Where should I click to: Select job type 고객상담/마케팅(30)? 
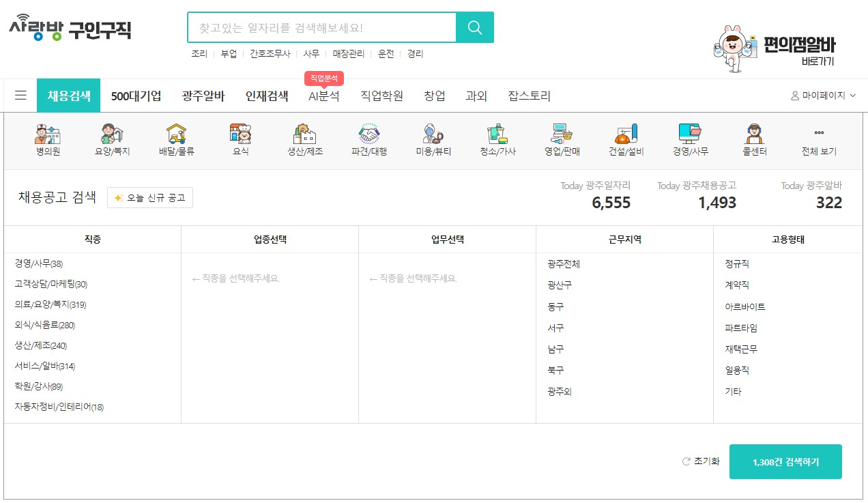tap(51, 285)
